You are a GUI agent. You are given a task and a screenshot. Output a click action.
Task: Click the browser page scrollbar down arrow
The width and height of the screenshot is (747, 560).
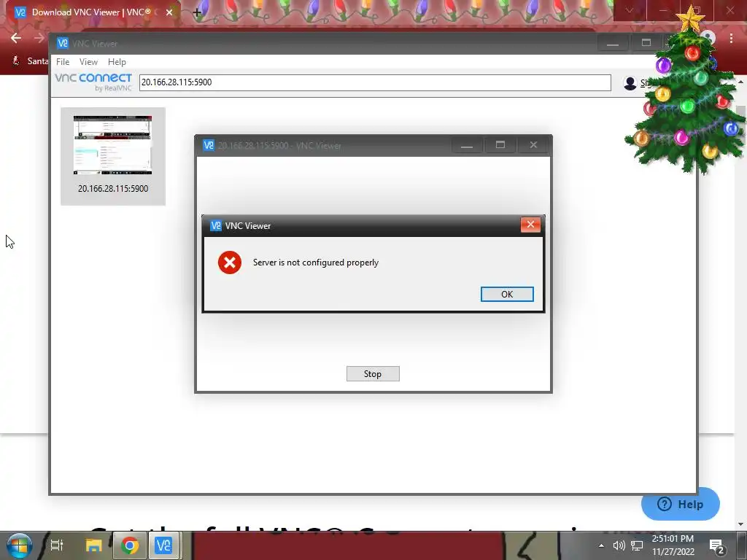[x=740, y=524]
